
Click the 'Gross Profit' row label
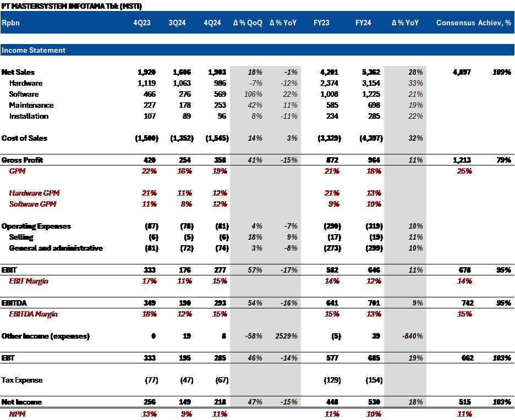click(22, 160)
